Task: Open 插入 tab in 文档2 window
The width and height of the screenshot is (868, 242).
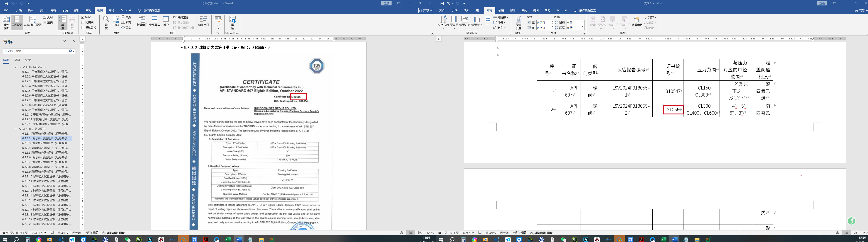Action: [466, 10]
